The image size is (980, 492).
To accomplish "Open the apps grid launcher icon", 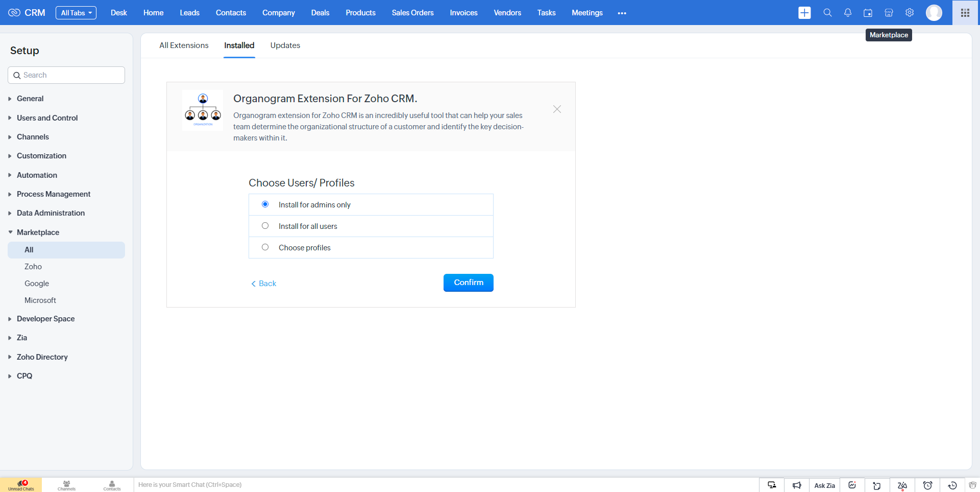I will (965, 13).
